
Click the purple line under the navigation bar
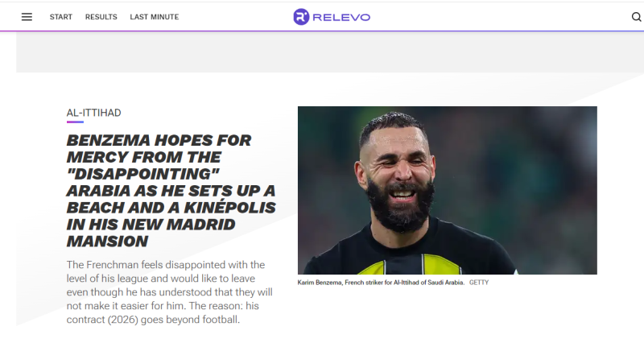coord(322,31)
